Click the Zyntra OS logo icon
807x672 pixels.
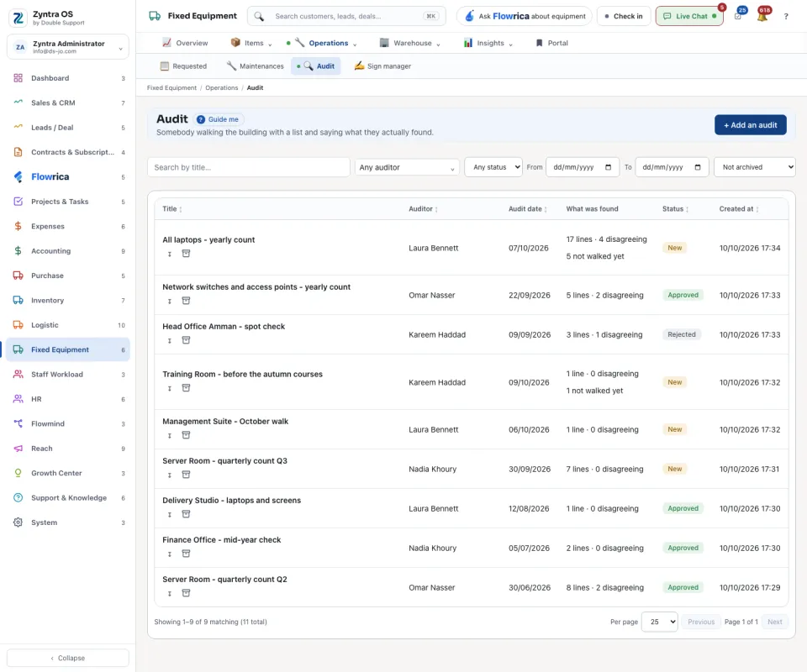point(18,18)
